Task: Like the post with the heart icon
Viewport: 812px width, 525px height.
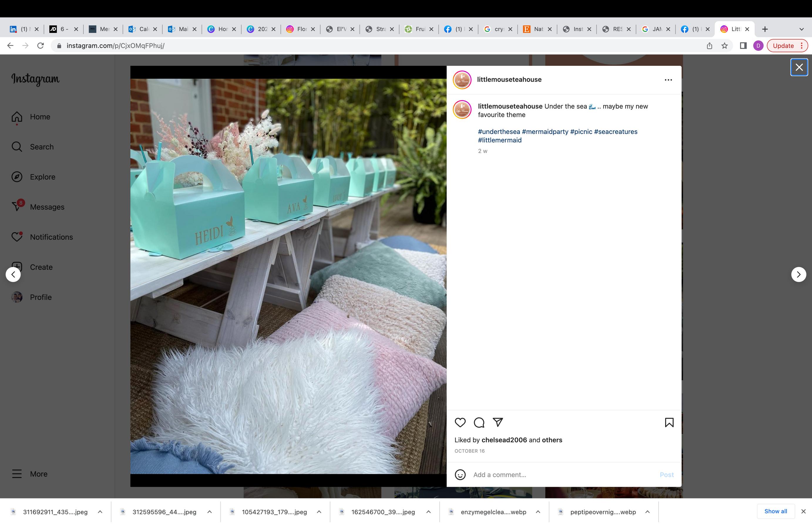Action: (x=460, y=423)
